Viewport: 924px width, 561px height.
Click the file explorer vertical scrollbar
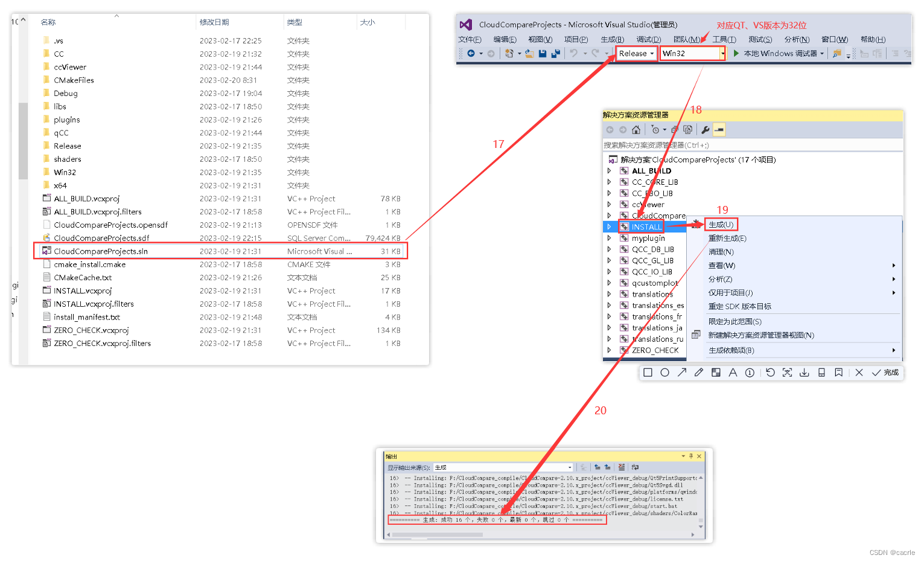pos(23,141)
